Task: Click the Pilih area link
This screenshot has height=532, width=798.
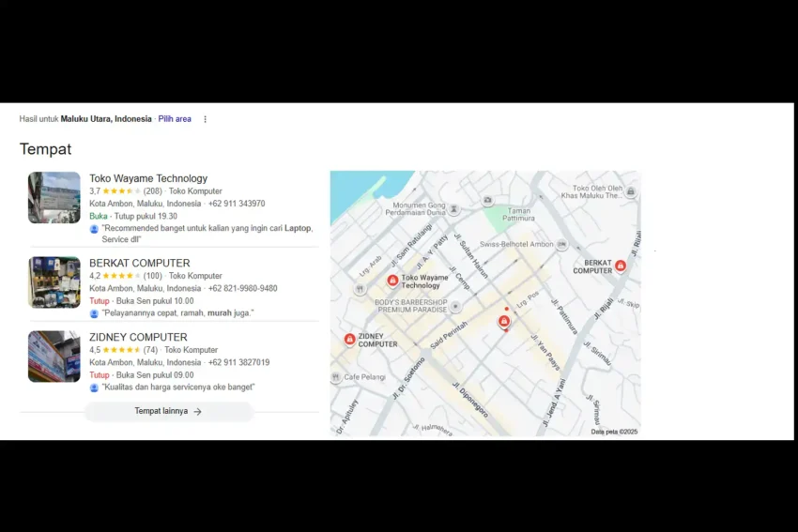Action: [175, 119]
